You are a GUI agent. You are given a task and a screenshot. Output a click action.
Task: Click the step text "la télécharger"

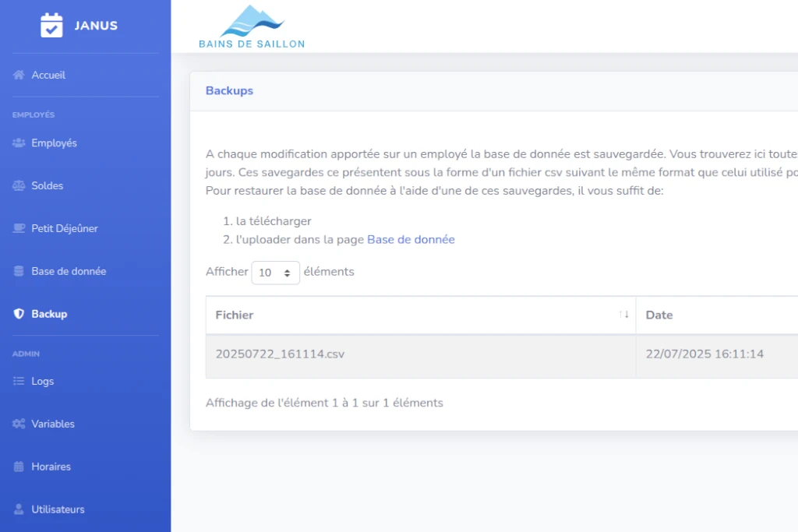click(x=274, y=221)
